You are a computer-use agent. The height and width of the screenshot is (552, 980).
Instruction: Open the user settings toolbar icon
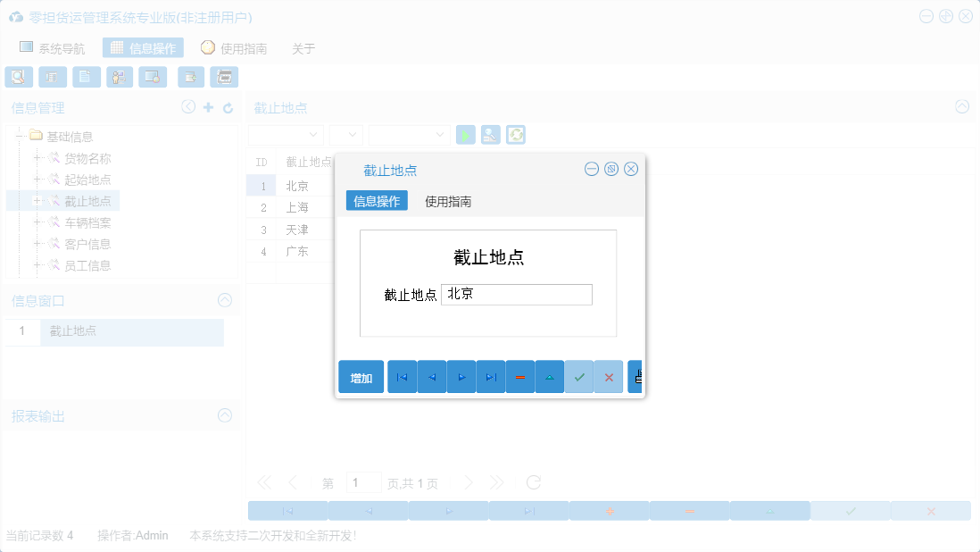pyautogui.click(x=119, y=77)
